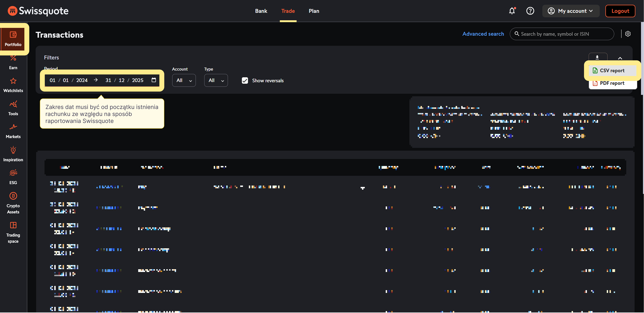Expand the Account filter dropdown
The width and height of the screenshot is (644, 313).
click(x=184, y=81)
